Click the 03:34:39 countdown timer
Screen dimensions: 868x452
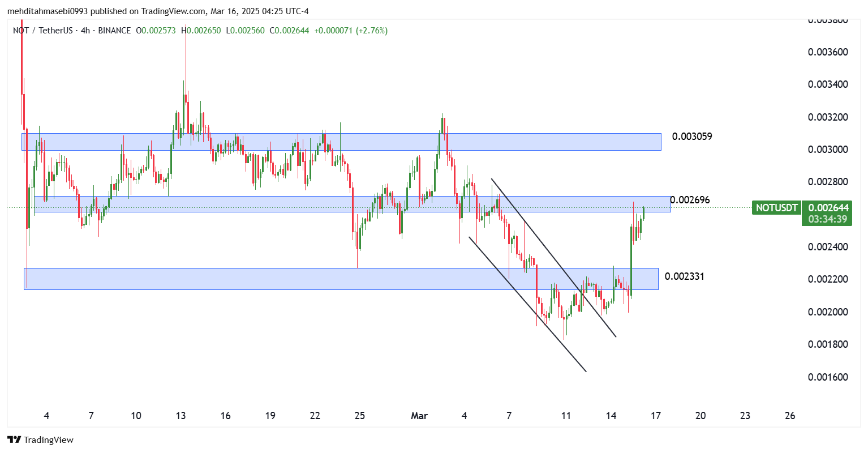(828, 219)
